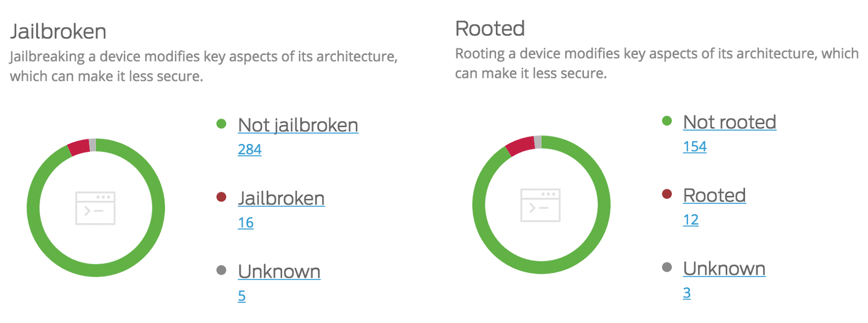
Task: Click terminal icon inside Jailbroken donut chart
Action: [x=96, y=208]
